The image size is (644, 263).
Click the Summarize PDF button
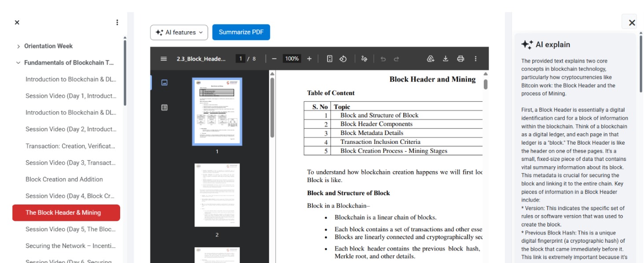[x=241, y=32]
